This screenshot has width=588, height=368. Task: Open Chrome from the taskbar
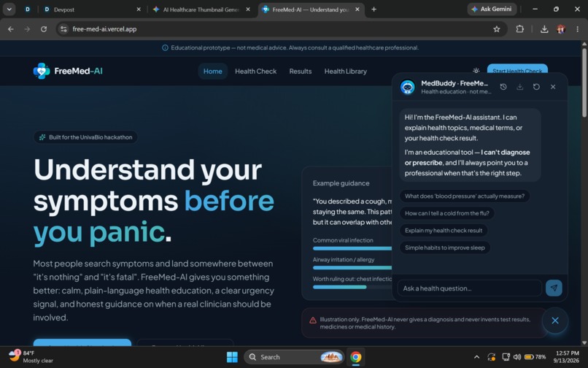(355, 357)
